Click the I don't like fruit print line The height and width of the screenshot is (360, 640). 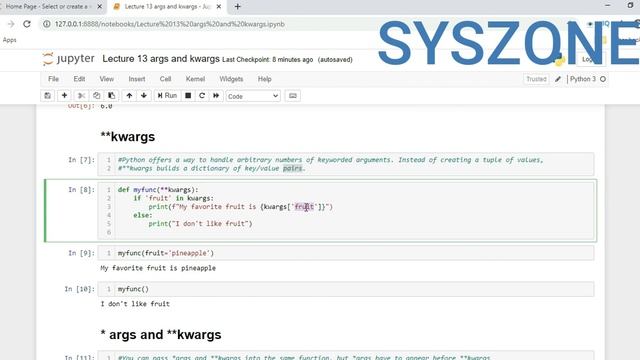tap(200, 224)
